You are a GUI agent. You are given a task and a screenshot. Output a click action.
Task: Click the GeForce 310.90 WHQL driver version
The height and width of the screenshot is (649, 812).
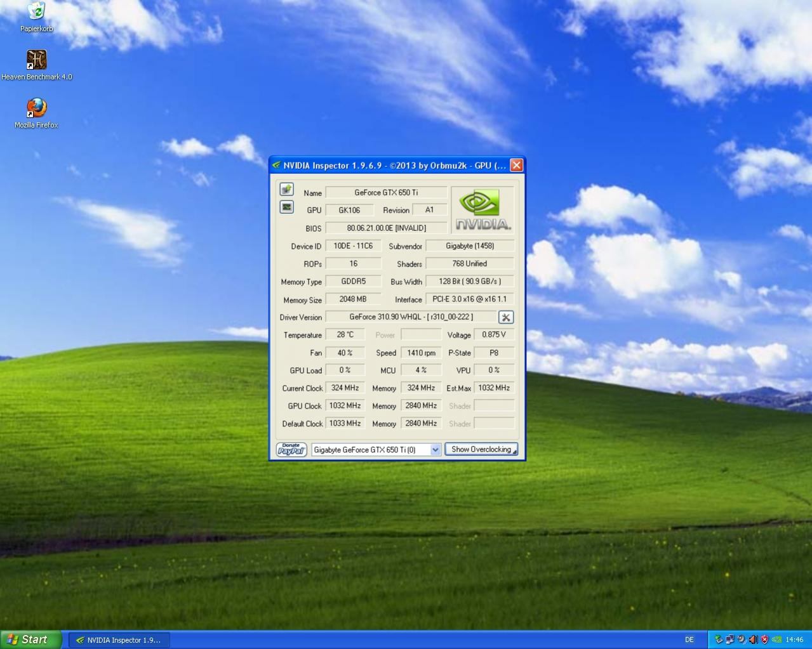click(x=411, y=317)
